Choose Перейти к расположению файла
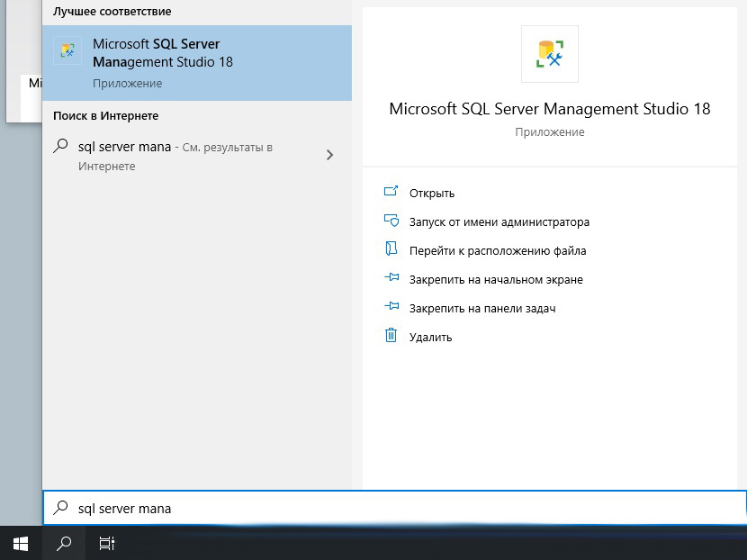747x560 pixels. tap(498, 250)
